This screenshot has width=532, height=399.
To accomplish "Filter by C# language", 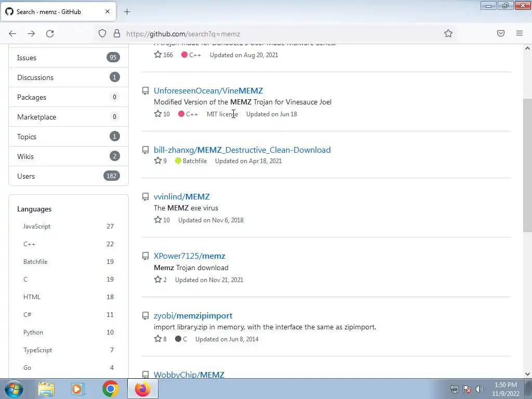I will (x=69, y=314).
